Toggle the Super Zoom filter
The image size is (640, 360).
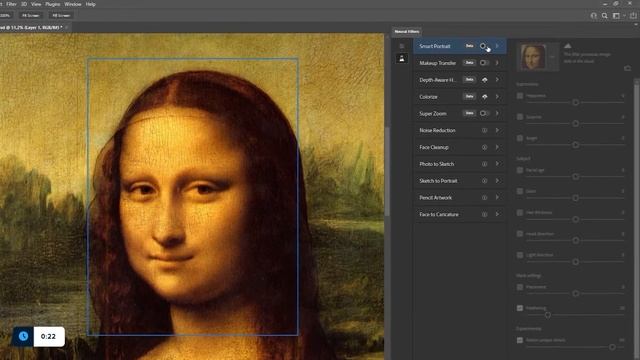pos(484,113)
